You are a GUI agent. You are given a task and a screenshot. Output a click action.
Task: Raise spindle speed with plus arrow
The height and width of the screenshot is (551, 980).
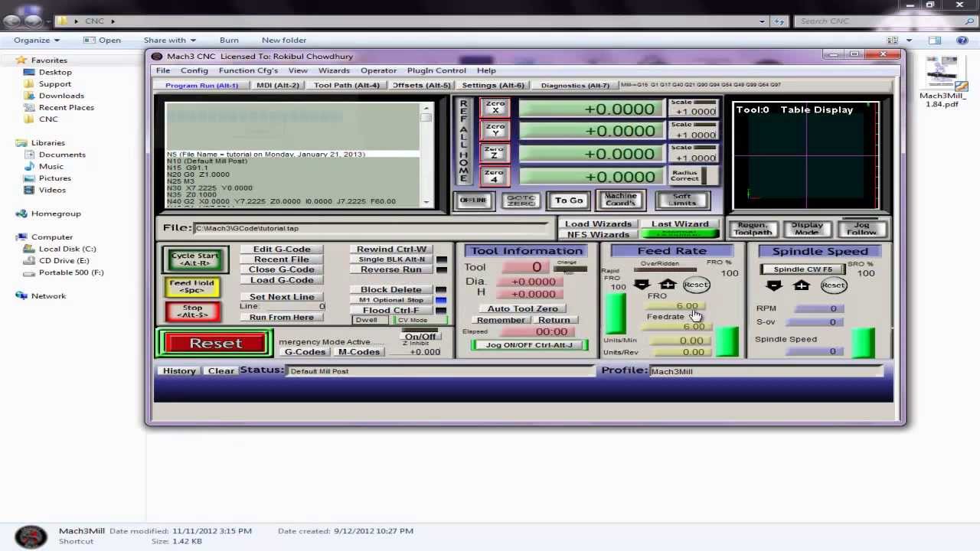tap(802, 285)
